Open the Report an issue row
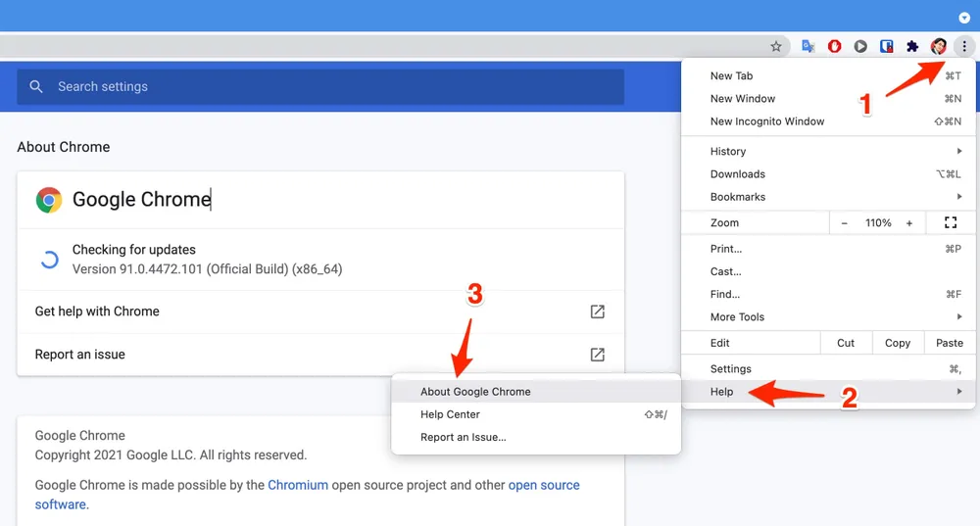980x526 pixels. [x=320, y=355]
